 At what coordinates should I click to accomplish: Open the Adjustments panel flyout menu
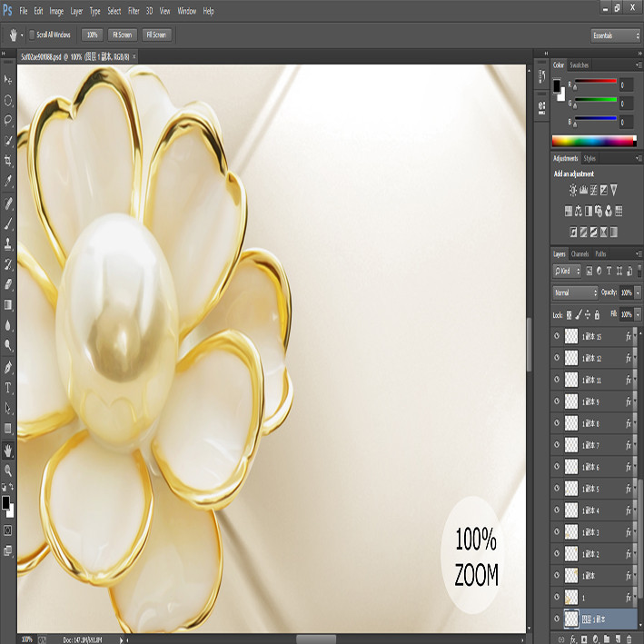pyautogui.click(x=639, y=158)
